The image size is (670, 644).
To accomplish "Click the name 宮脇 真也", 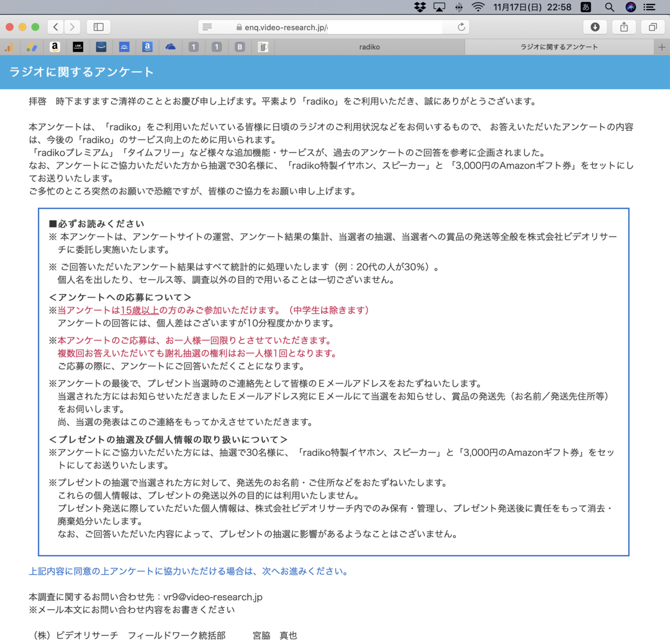I will (x=275, y=635).
